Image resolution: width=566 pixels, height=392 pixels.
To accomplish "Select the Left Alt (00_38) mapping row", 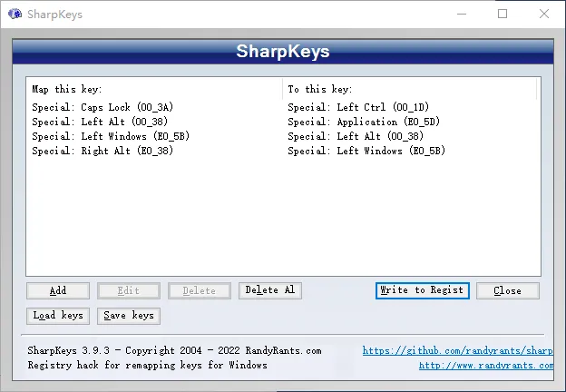I will click(283, 122).
